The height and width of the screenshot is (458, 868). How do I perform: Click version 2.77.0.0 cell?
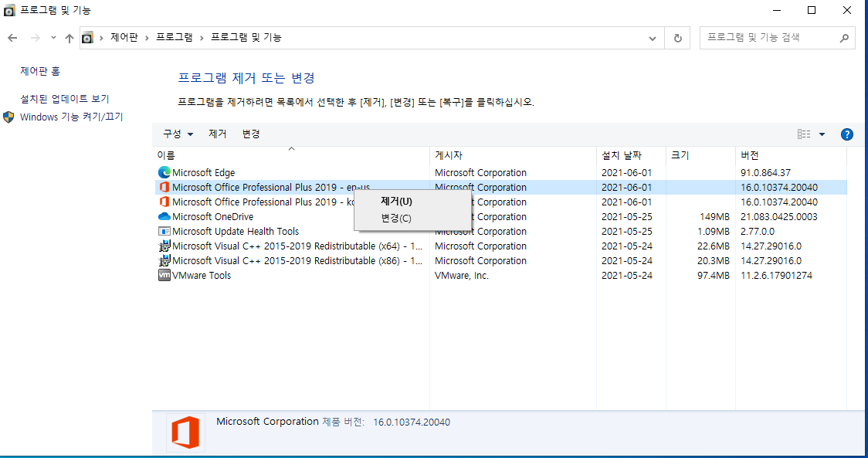pos(758,232)
